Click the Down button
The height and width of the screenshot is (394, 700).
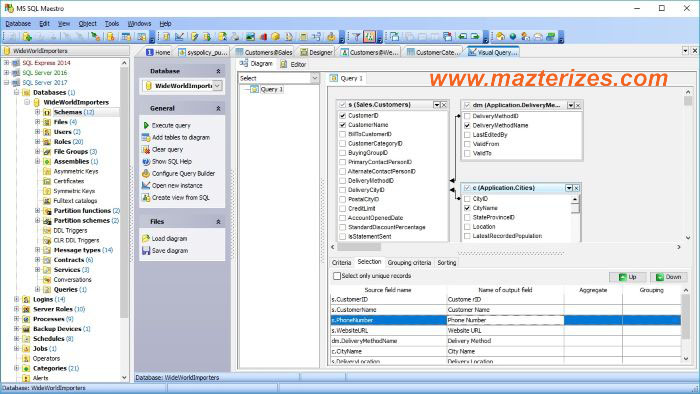[668, 277]
